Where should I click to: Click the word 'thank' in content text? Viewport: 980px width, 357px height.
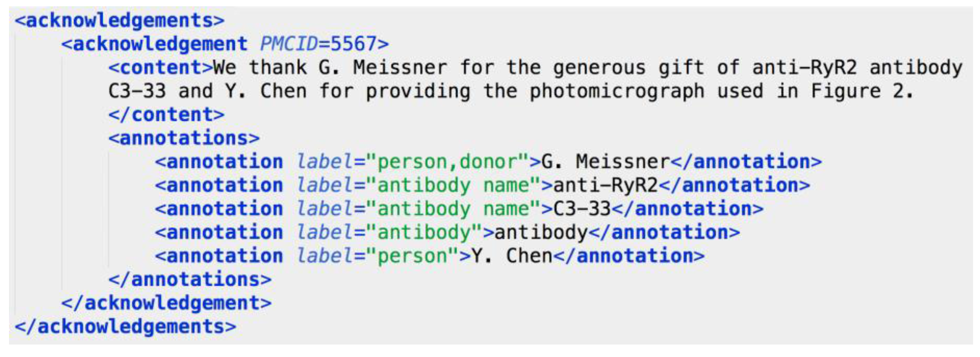(x=277, y=68)
